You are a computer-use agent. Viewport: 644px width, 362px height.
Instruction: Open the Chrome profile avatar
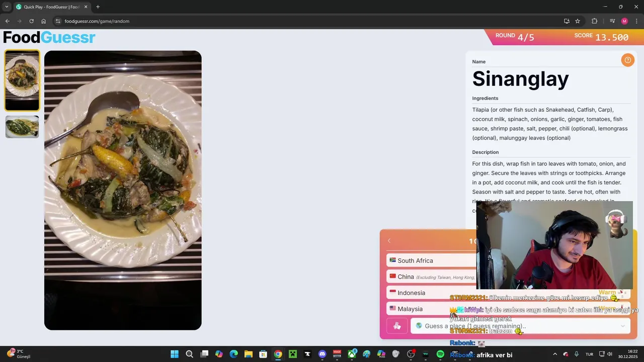[624, 21]
